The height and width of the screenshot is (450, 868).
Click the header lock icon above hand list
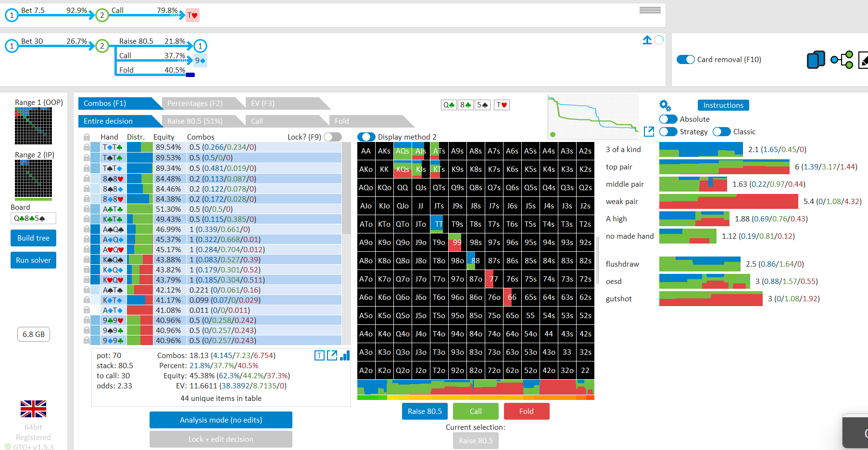87,137
